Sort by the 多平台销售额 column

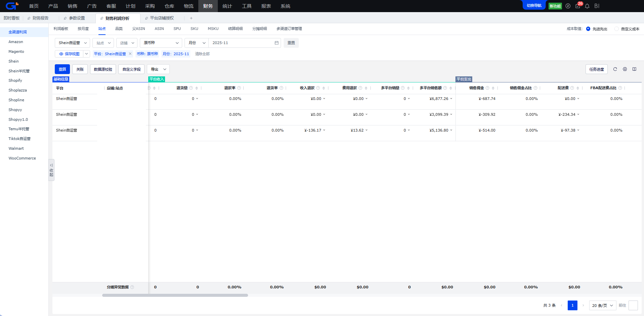coord(450,88)
